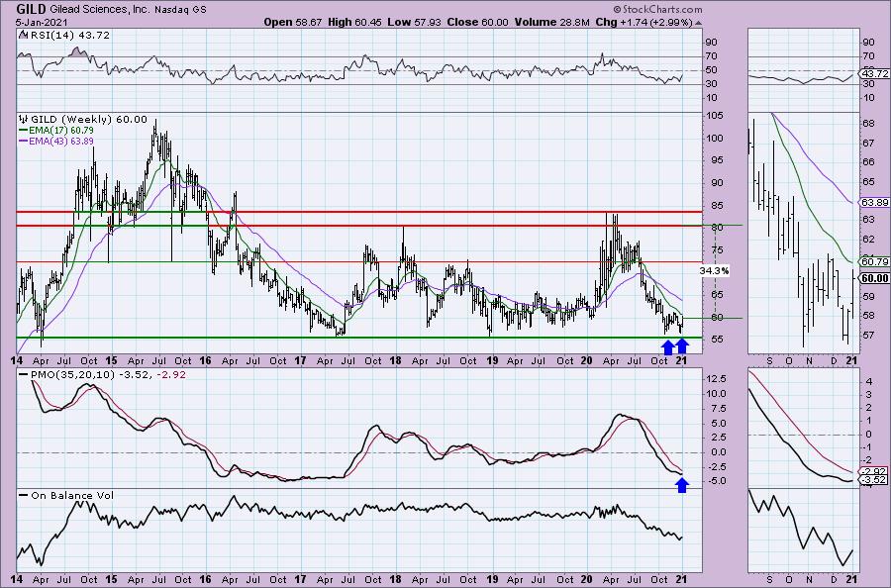The width and height of the screenshot is (891, 588).
Task: Click the PMO(35,20,10) indicator label
Action: pos(73,375)
